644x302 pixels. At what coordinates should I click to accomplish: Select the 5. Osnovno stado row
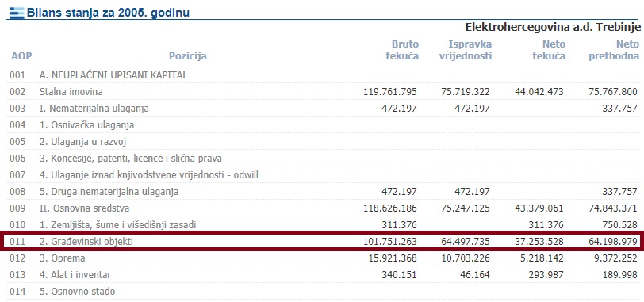pyautogui.click(x=322, y=292)
